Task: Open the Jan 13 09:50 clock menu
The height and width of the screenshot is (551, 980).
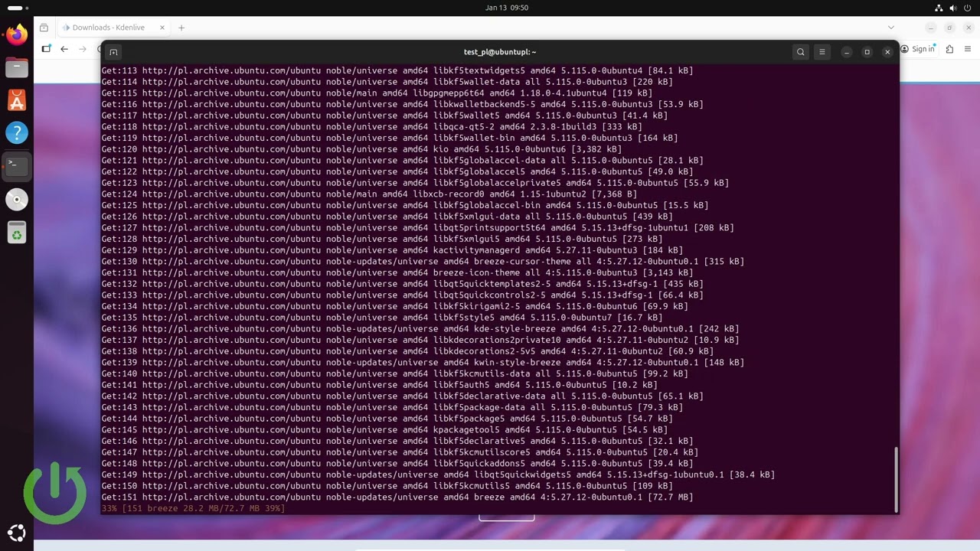Action: (507, 8)
